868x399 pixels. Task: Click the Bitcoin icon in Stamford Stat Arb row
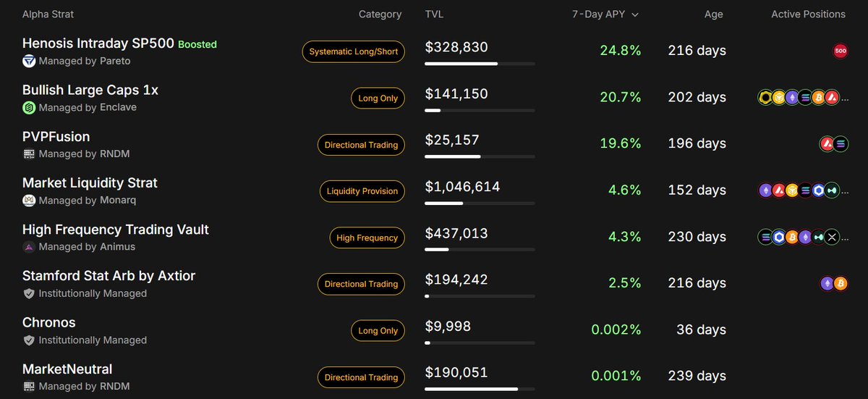[x=841, y=283]
